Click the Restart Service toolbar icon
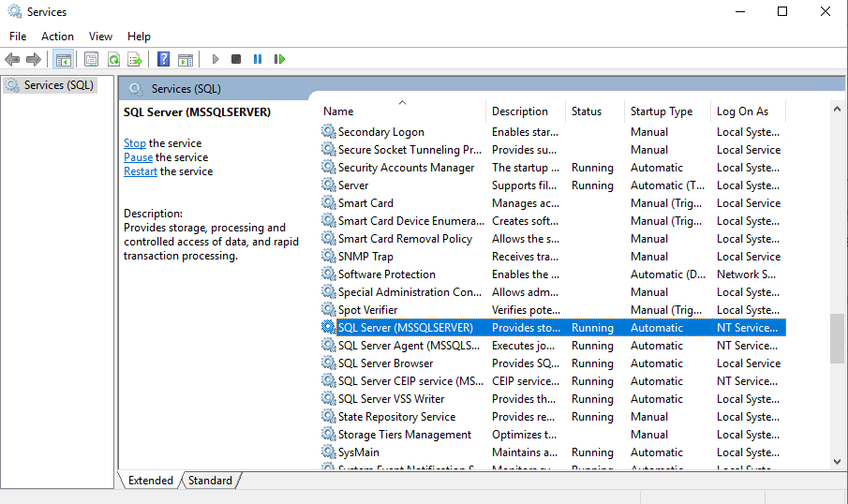This screenshot has height=504, width=848. (x=279, y=59)
